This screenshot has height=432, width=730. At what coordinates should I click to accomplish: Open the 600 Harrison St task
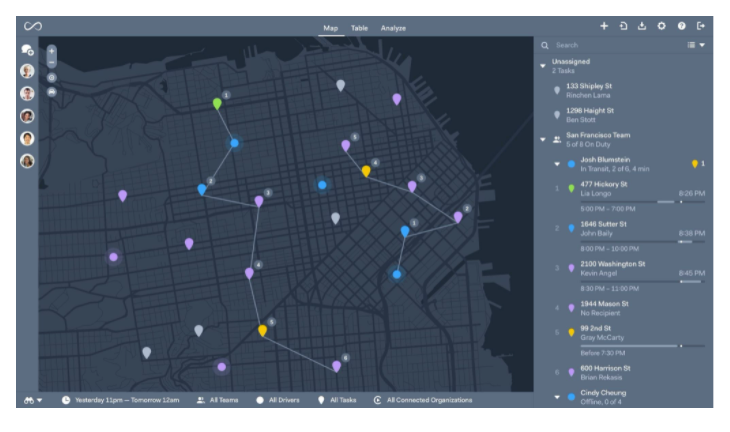[x=605, y=368]
